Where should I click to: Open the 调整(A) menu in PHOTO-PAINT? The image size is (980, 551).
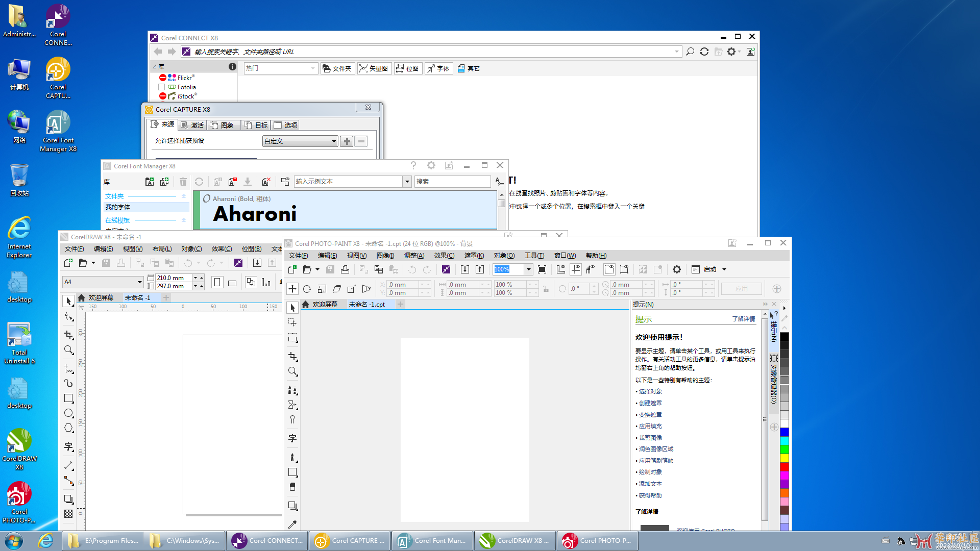[414, 256]
